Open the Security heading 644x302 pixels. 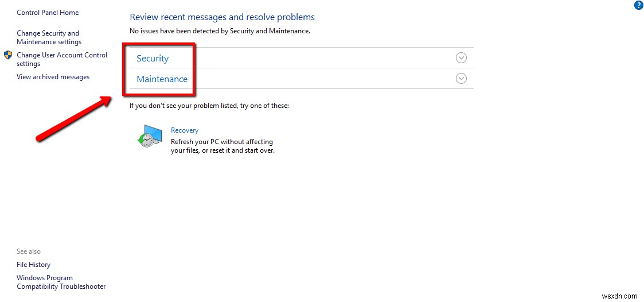pyautogui.click(x=153, y=59)
